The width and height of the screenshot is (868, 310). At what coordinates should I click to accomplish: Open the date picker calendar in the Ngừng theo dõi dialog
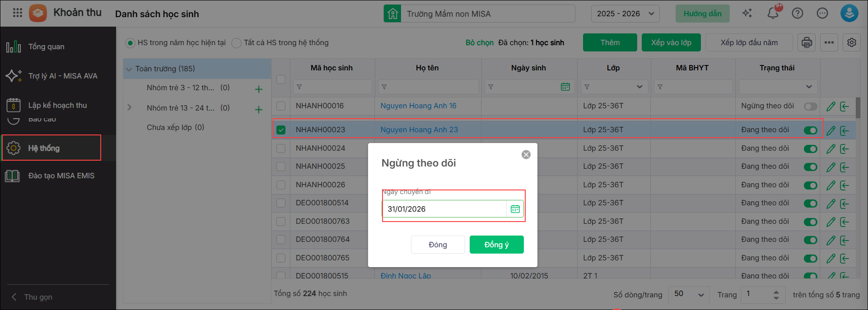tap(515, 209)
